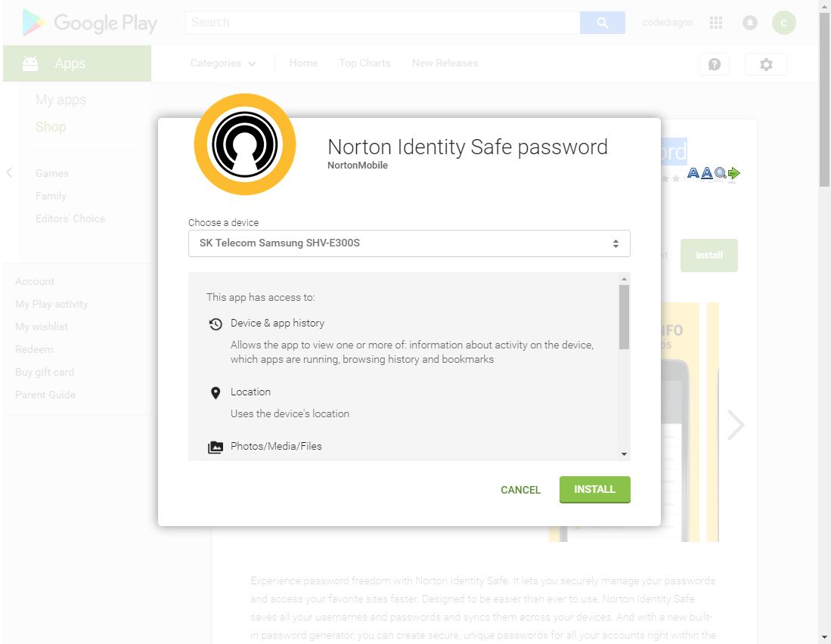Click the Device & app history clock icon
This screenshot has width=831, height=644.
click(x=216, y=324)
